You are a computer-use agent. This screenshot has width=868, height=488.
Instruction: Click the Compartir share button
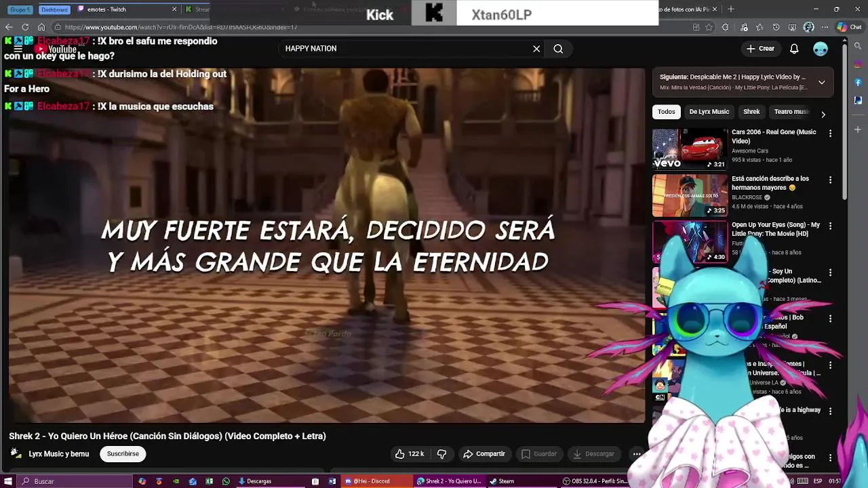coord(484,454)
